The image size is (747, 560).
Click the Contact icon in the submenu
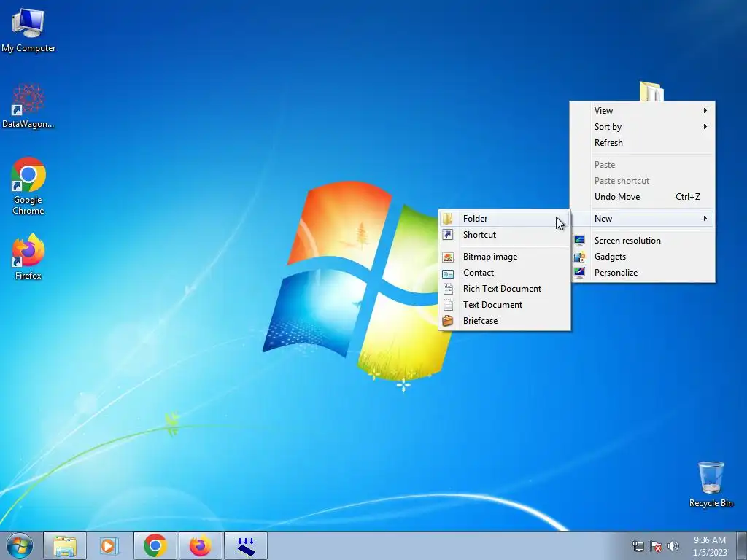point(448,273)
